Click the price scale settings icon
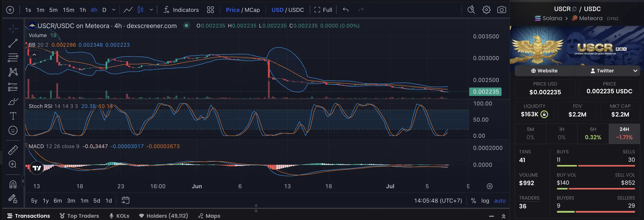This screenshot has height=220, width=644. coord(489,186)
